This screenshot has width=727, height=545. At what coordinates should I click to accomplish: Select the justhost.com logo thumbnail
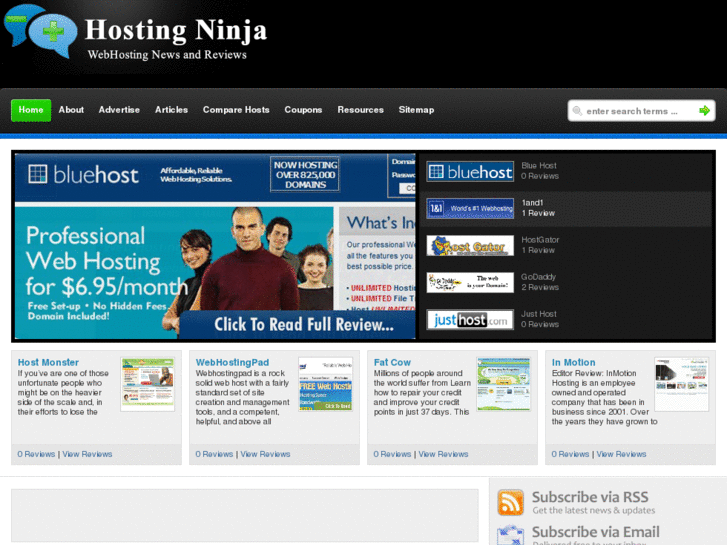point(470,320)
